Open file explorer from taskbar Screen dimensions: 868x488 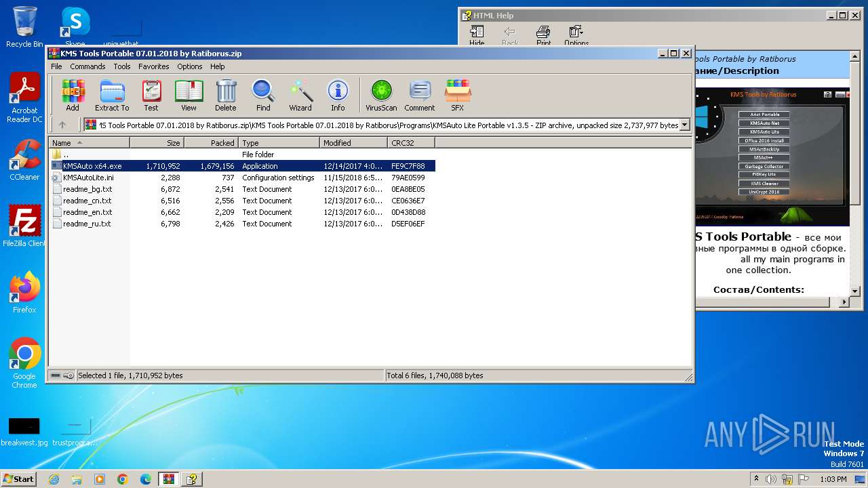(x=77, y=479)
